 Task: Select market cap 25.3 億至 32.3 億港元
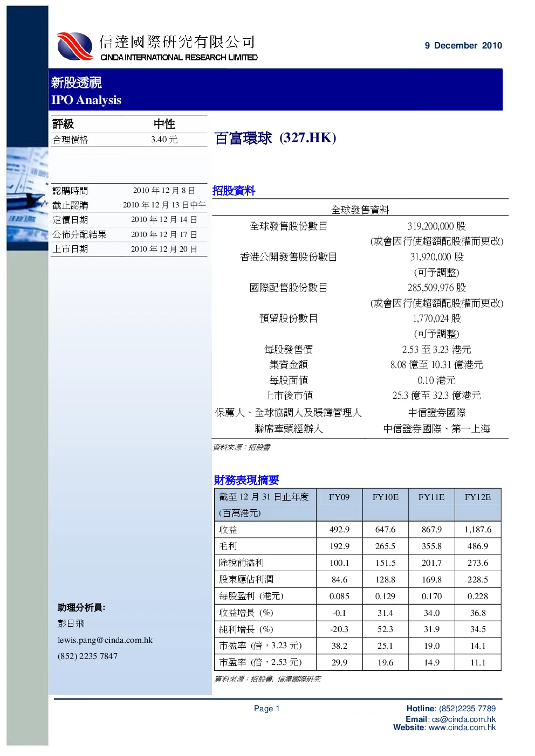[x=437, y=396]
